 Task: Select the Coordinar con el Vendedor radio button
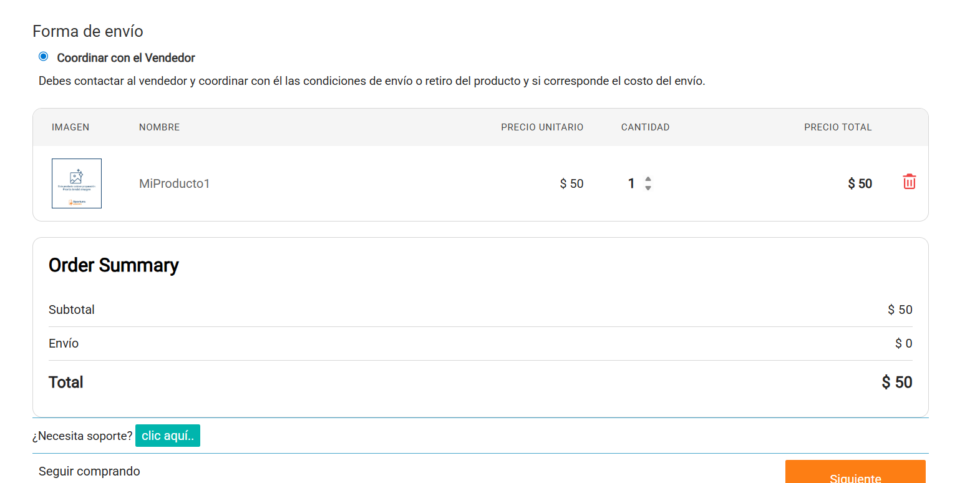[x=44, y=57]
